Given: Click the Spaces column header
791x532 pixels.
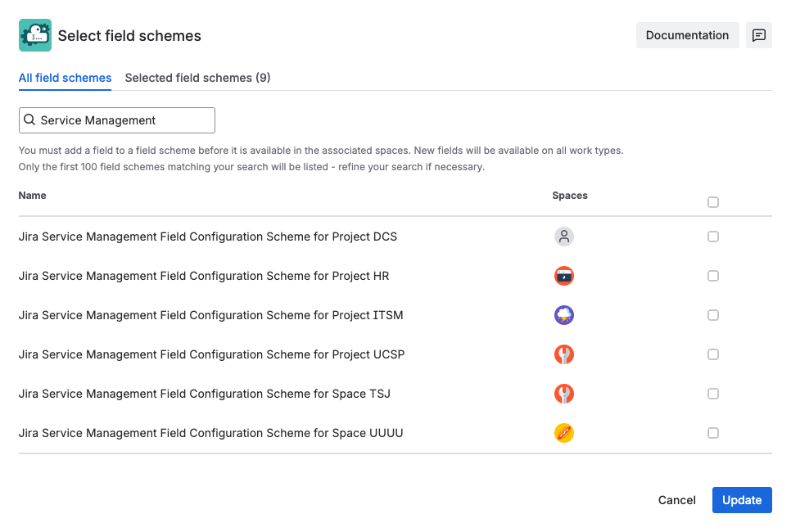Looking at the screenshot, I should point(570,196).
